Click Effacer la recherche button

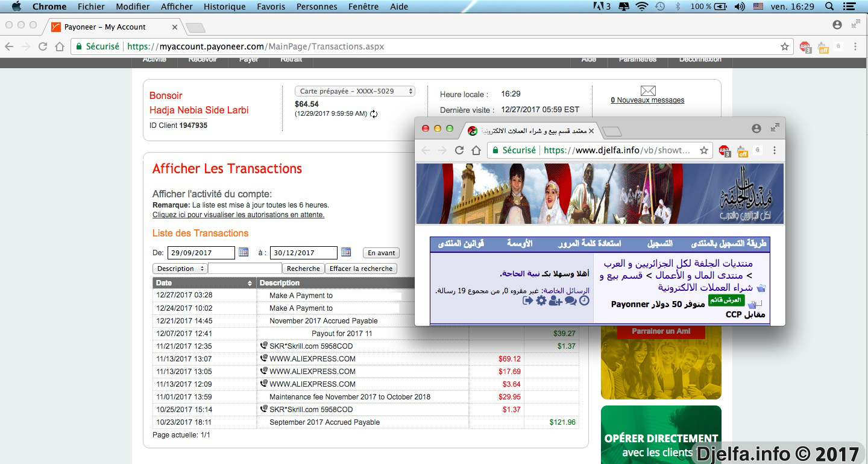point(361,269)
